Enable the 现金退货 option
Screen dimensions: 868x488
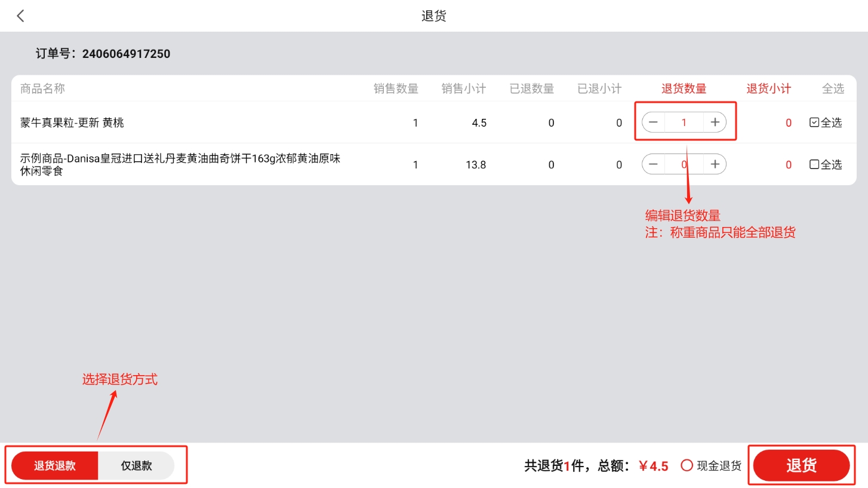click(687, 465)
